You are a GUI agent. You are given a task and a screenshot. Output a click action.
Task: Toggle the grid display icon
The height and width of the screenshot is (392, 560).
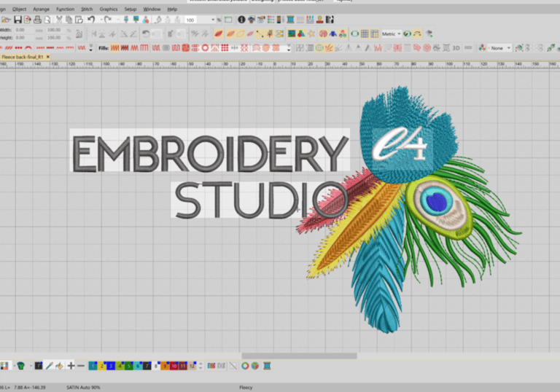365,34
